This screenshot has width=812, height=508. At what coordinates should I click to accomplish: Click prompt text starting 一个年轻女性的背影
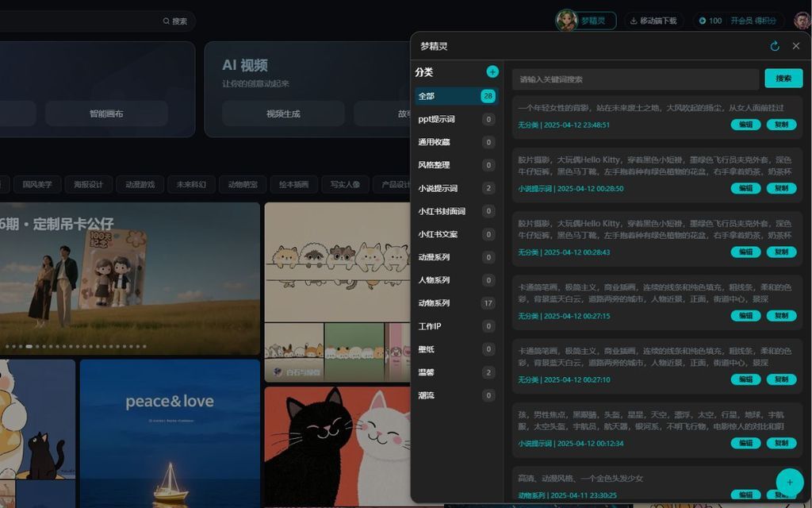point(651,108)
